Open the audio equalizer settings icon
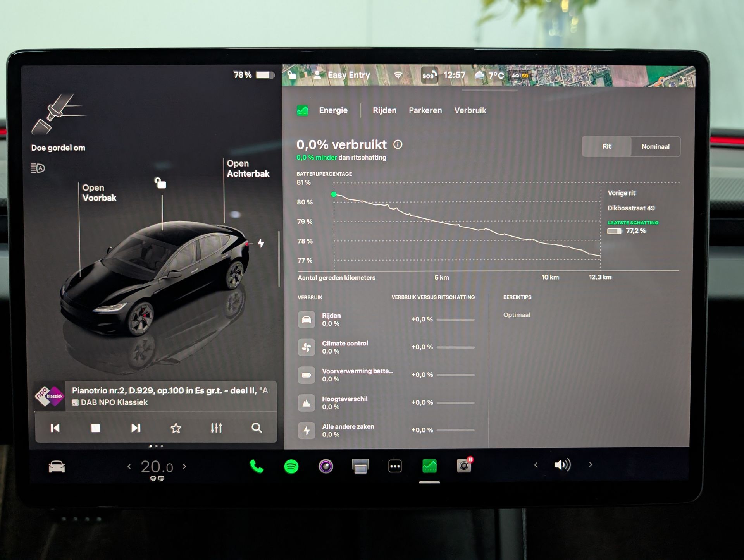 pos(216,428)
